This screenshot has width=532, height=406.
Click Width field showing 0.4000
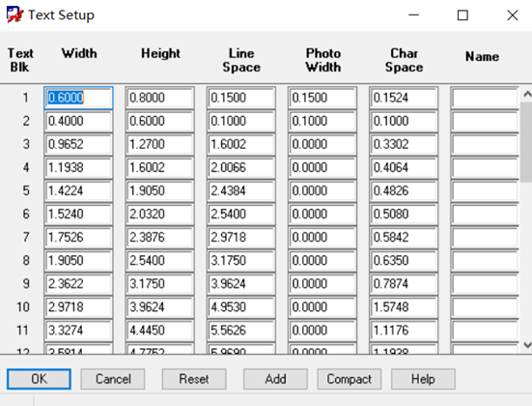[78, 121]
